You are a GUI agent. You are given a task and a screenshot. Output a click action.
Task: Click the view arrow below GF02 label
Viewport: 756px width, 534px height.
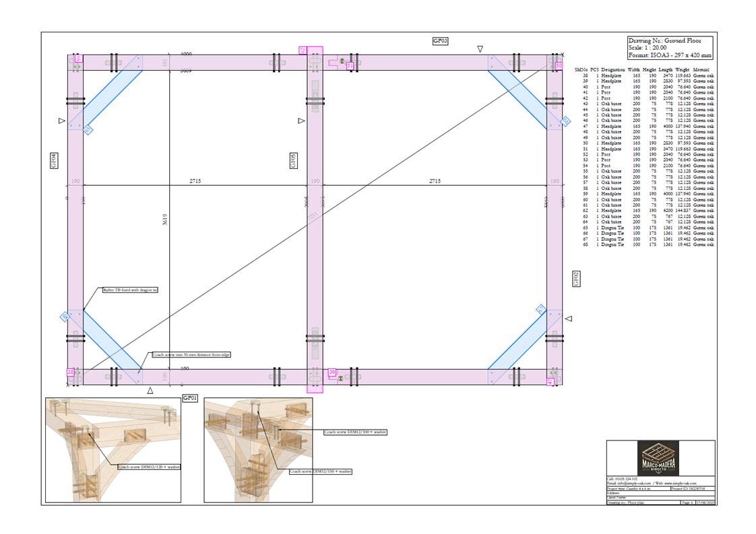point(569,319)
